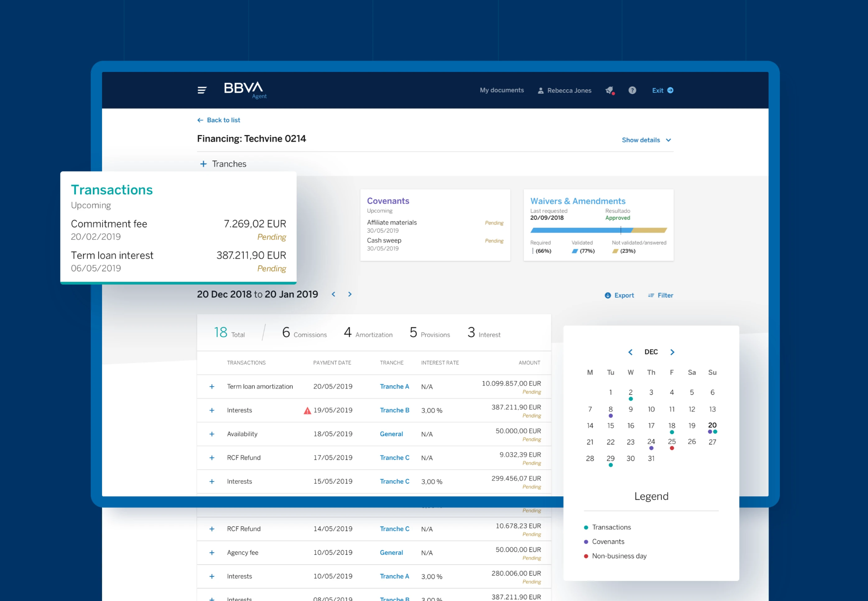Open the help question mark icon
The image size is (868, 601).
632,90
